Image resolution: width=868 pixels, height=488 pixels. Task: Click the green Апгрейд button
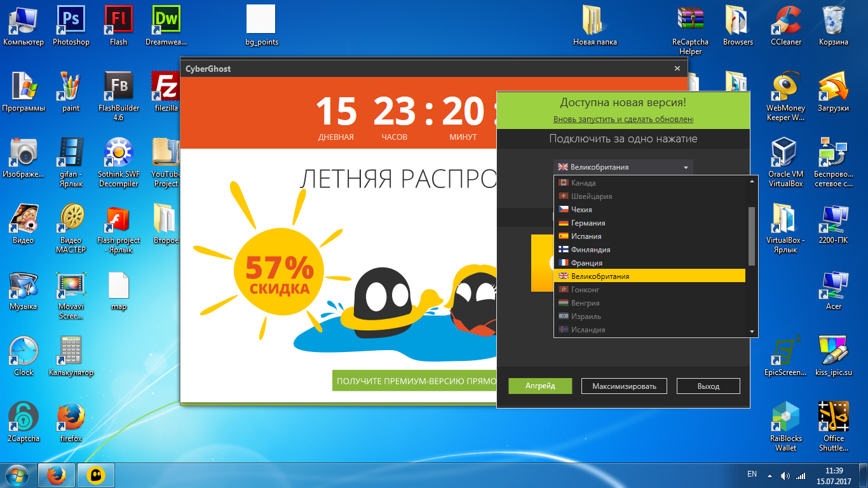point(540,386)
